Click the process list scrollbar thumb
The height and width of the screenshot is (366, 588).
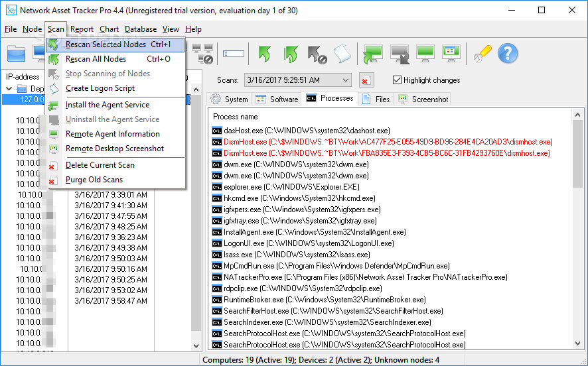(577, 154)
